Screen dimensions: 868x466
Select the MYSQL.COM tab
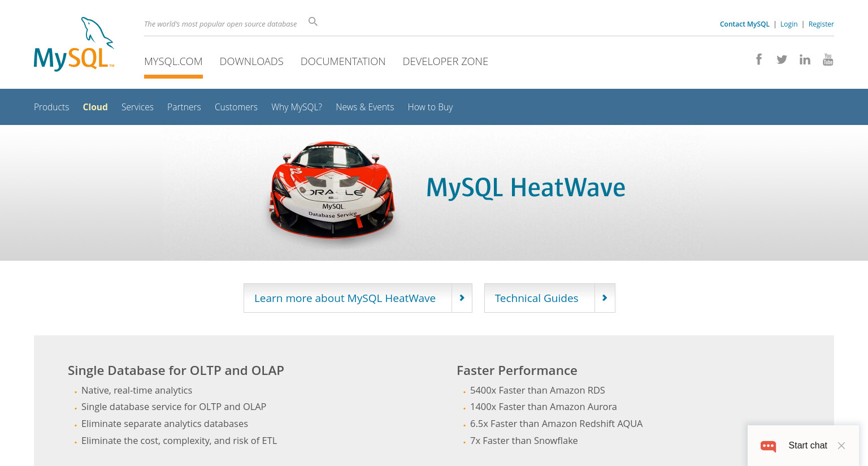(173, 62)
